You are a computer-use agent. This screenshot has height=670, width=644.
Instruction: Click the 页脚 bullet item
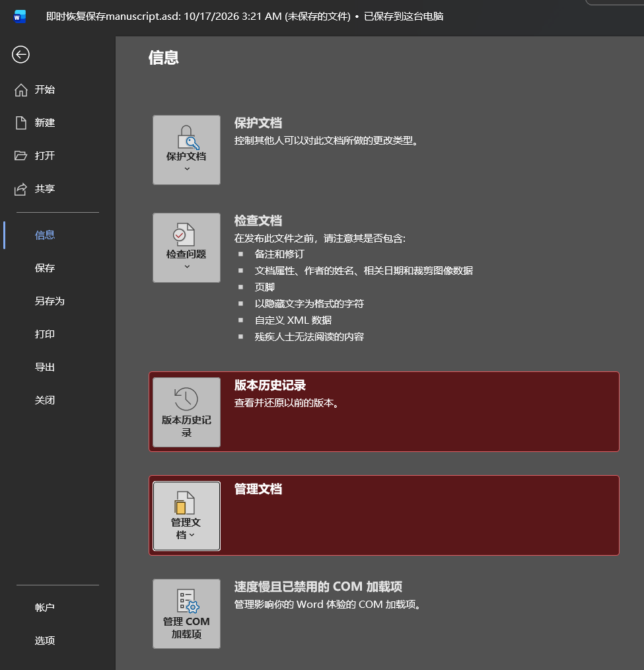click(264, 287)
